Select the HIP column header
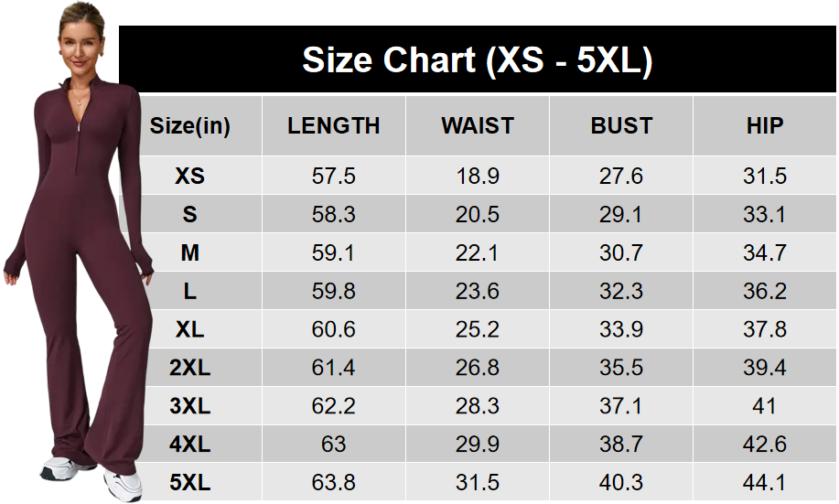839x504 pixels. pos(765,126)
